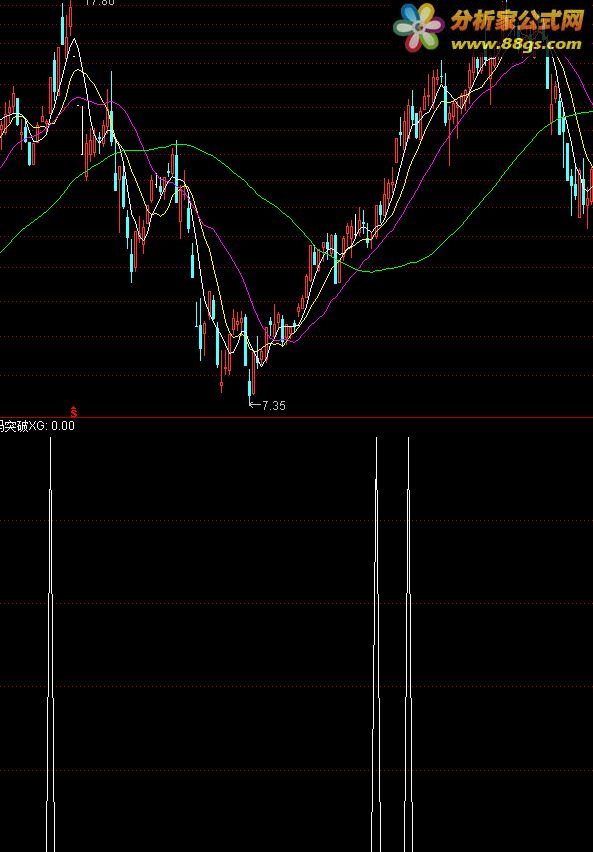593x852 pixels.
Task: Click the 突破XG: 0.00 indicator label
Action: (37, 426)
